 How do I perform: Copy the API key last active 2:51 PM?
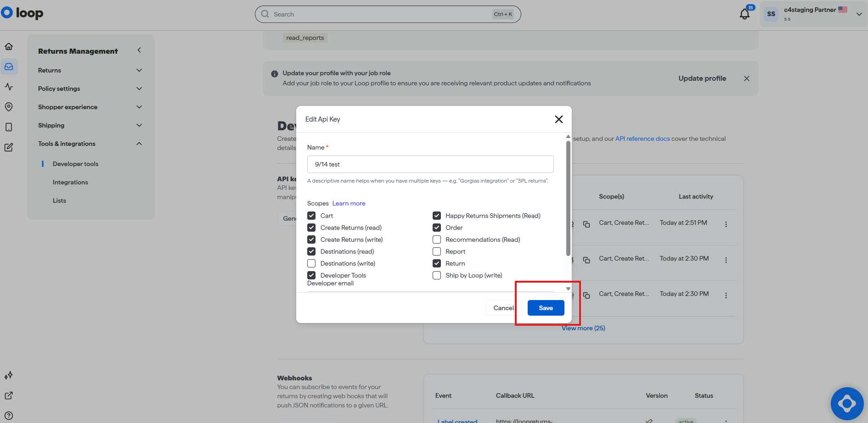click(586, 224)
